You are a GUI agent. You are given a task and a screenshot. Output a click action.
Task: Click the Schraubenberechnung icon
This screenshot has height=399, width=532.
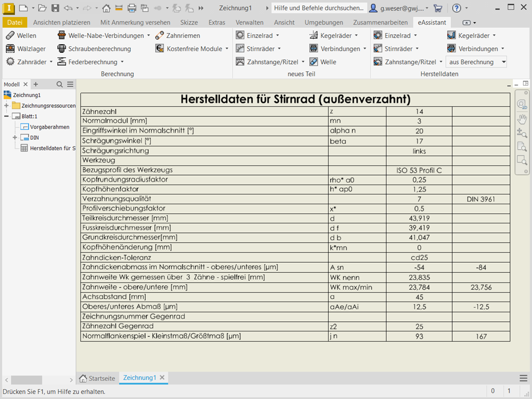tap(61, 49)
